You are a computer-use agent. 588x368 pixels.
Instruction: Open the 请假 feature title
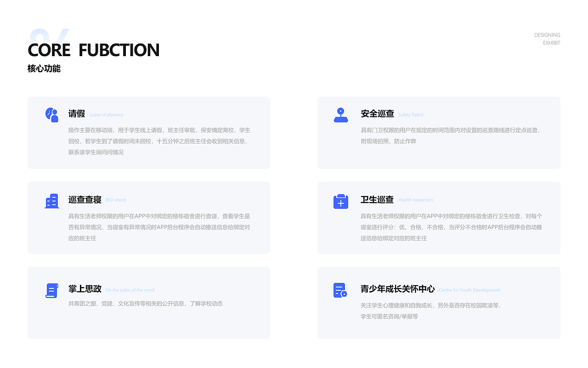click(77, 114)
